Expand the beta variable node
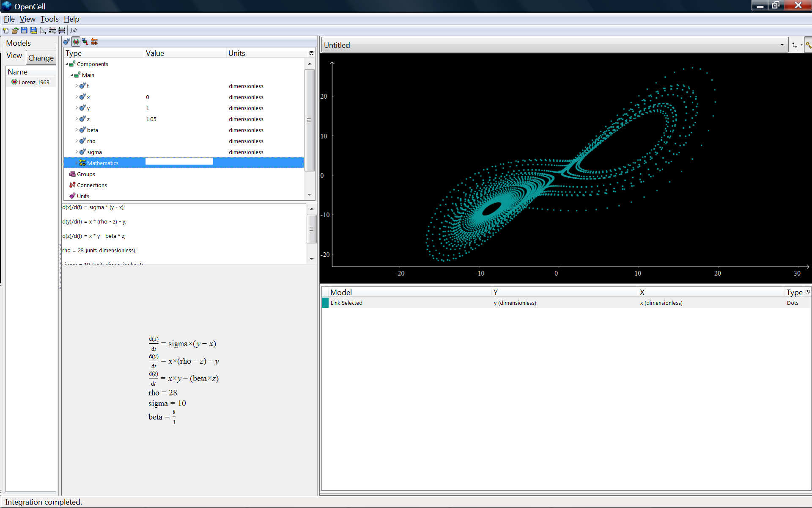The image size is (812, 508). [x=77, y=130]
